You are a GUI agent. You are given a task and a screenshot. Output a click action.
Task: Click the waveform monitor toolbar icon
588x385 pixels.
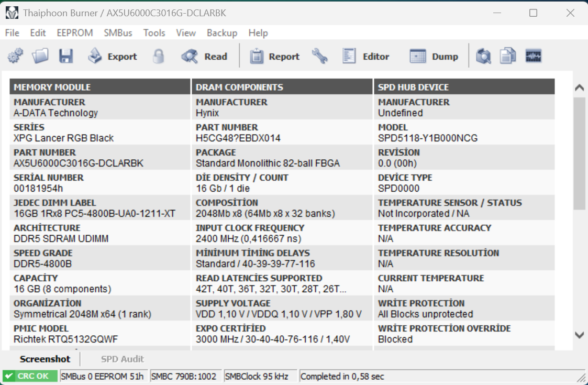[533, 56]
